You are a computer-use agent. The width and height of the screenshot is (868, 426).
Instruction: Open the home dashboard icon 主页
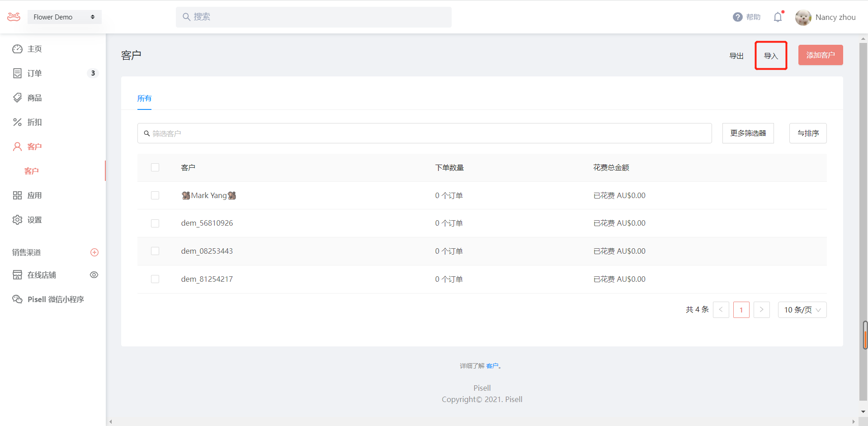pyautogui.click(x=17, y=49)
